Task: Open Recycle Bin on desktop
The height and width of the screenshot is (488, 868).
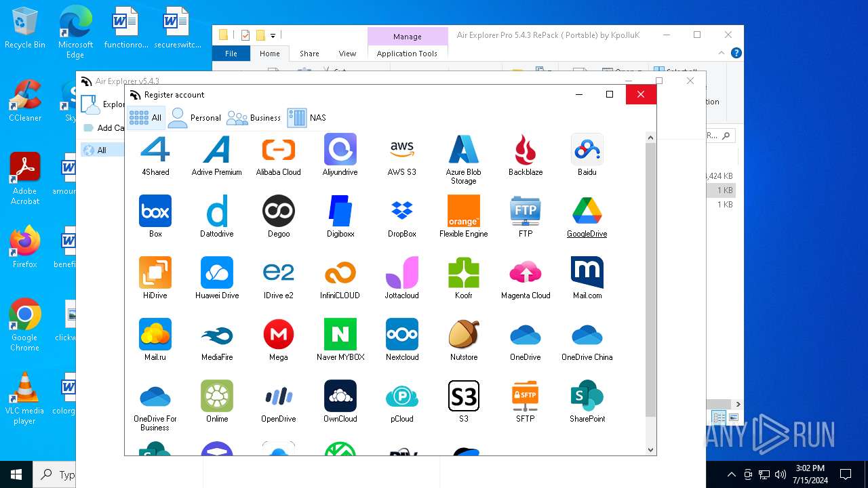Action: click(25, 28)
